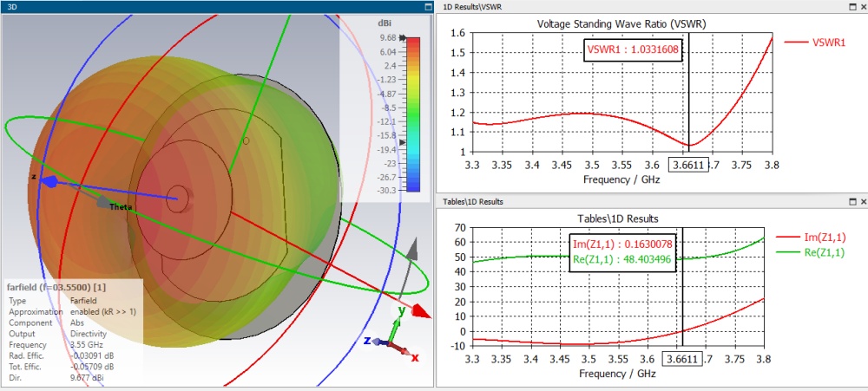Click the red x axis label of coordinate triad
Screen dimensions: 868x391
tap(415, 358)
